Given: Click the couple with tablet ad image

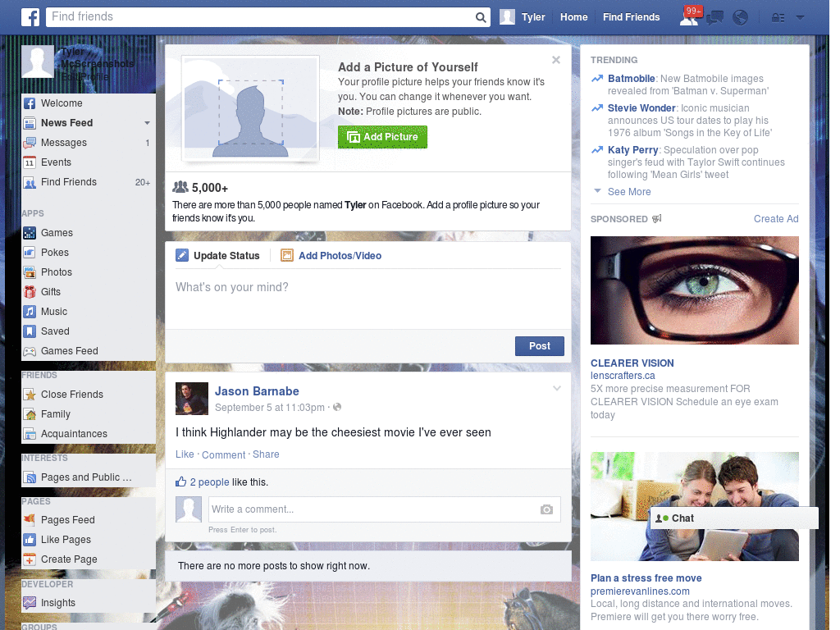Looking at the screenshot, I should [694, 506].
